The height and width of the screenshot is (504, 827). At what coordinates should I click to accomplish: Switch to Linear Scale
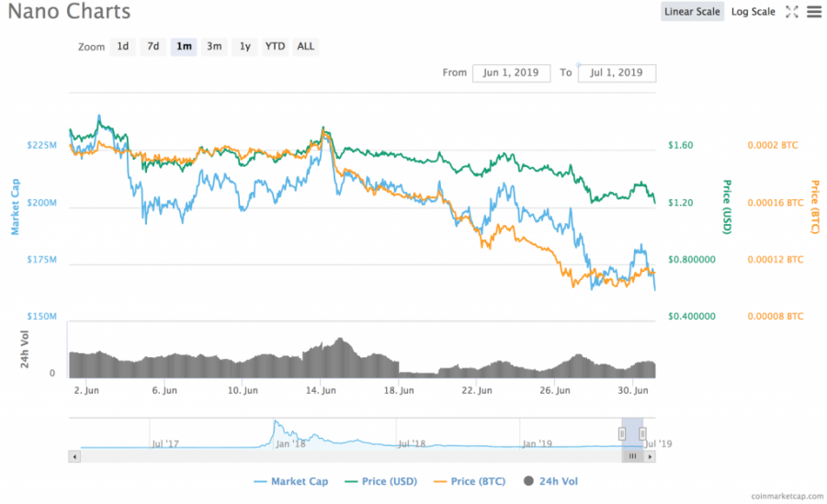click(x=692, y=12)
